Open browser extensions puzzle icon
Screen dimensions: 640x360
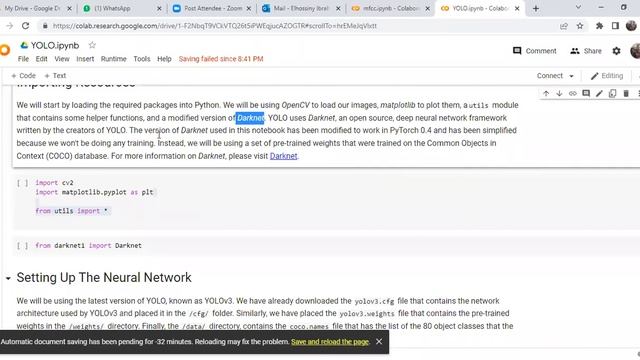click(599, 26)
